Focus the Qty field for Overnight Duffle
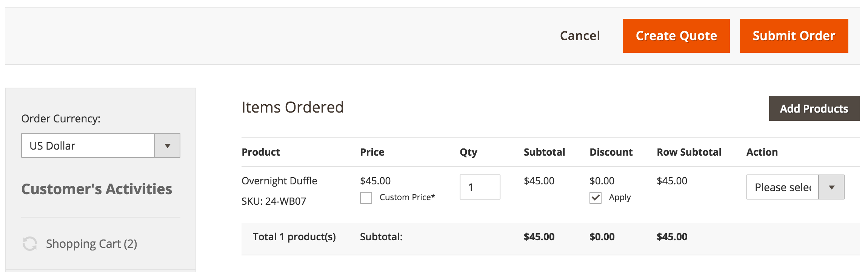The height and width of the screenshot is (272, 868). click(480, 187)
